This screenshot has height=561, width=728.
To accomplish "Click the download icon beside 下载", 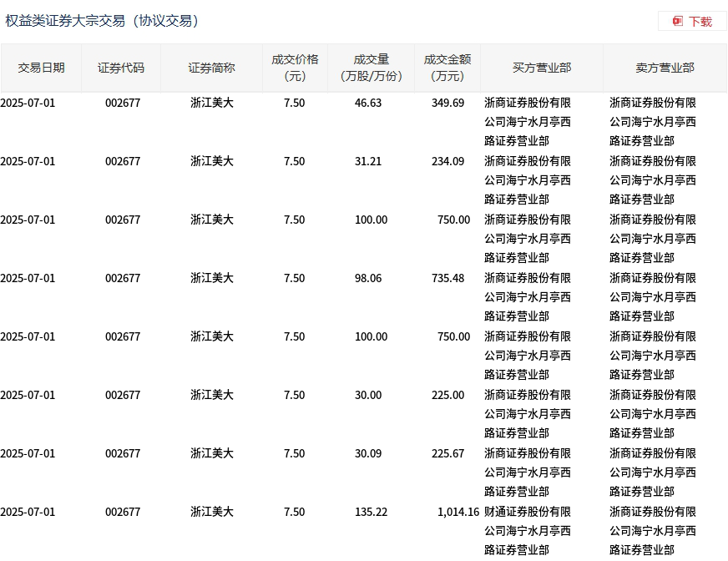I will click(678, 21).
